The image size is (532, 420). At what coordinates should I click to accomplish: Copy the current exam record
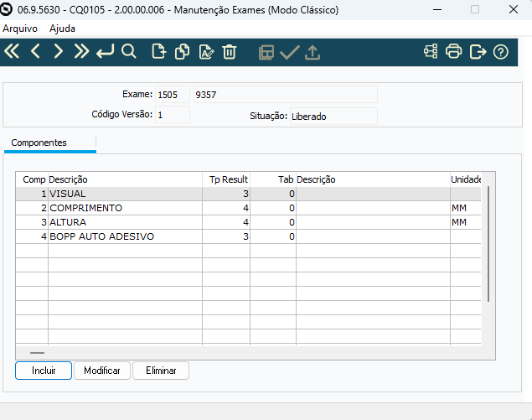click(x=182, y=52)
